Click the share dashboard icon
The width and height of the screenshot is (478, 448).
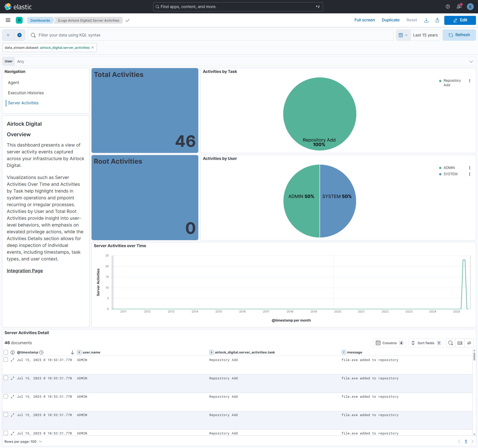pyautogui.click(x=437, y=20)
